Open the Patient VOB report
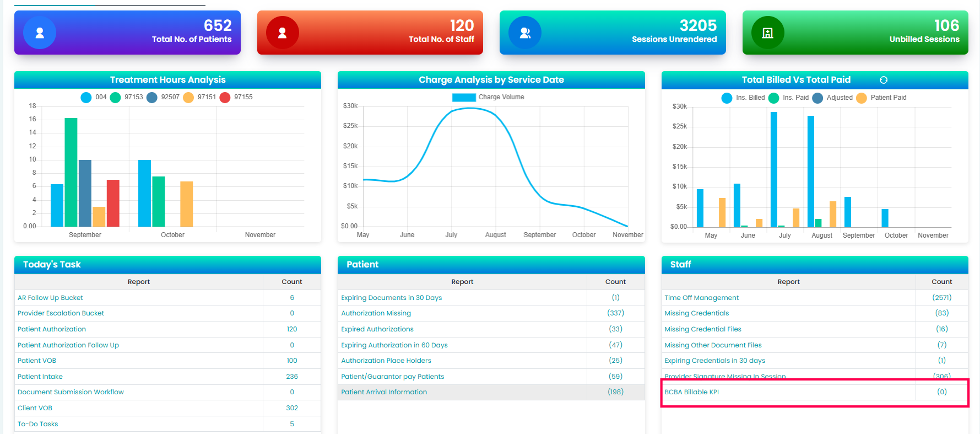The image size is (980, 434). (x=37, y=361)
